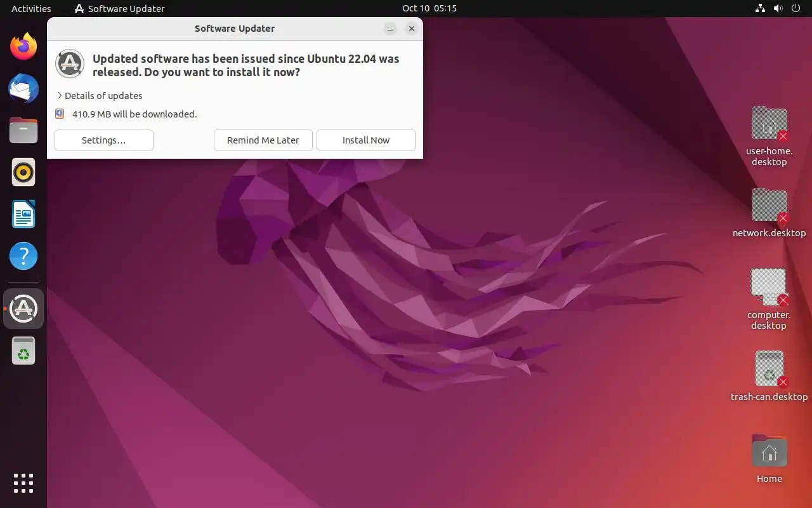Open user-home.desktop icon on desktop
Image resolution: width=812 pixels, height=508 pixels.
(x=769, y=124)
